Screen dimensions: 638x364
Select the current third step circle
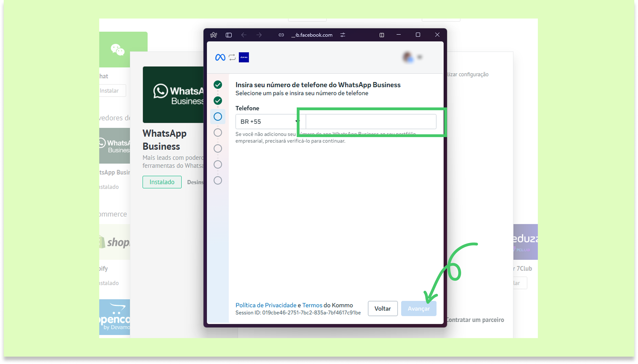point(217,116)
